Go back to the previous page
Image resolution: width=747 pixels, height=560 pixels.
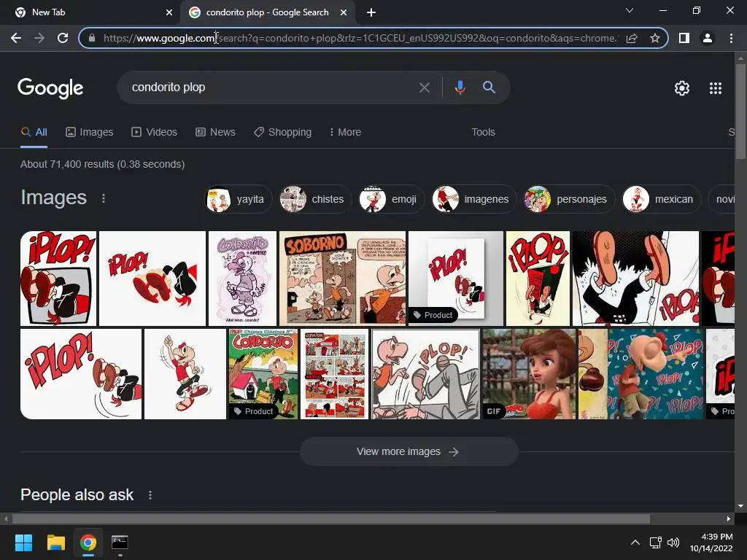(x=16, y=38)
